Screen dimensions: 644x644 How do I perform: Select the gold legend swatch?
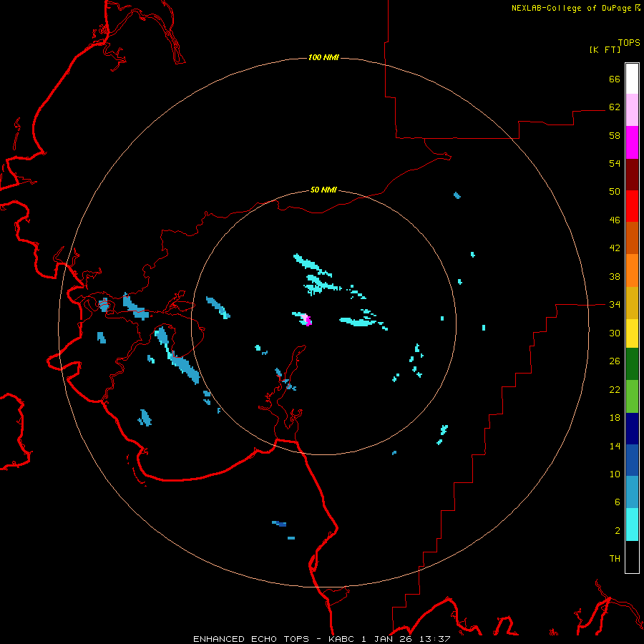(x=632, y=303)
